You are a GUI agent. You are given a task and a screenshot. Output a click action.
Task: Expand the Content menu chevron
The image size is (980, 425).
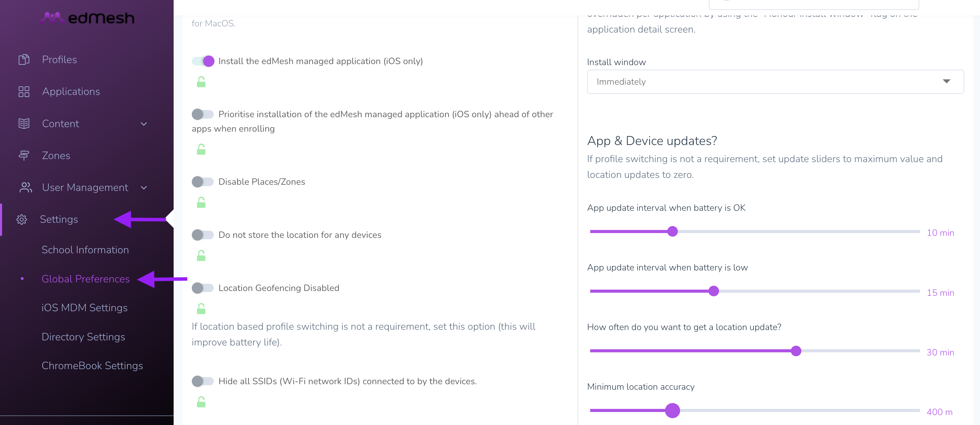tap(144, 124)
